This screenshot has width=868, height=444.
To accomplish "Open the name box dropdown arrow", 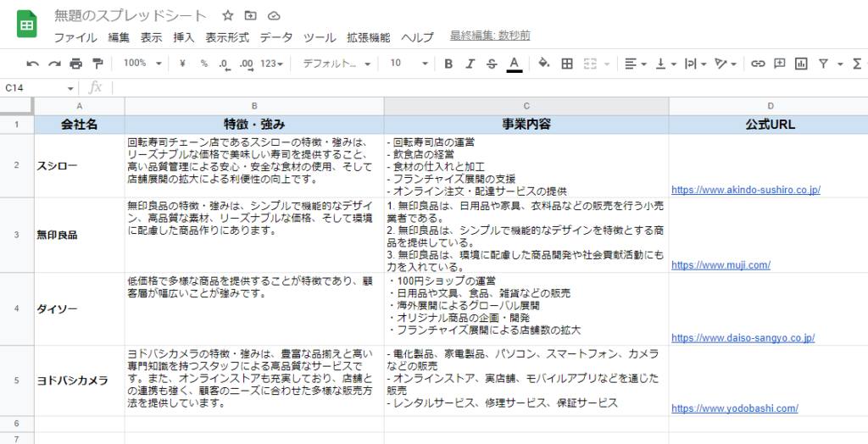I will (70, 89).
